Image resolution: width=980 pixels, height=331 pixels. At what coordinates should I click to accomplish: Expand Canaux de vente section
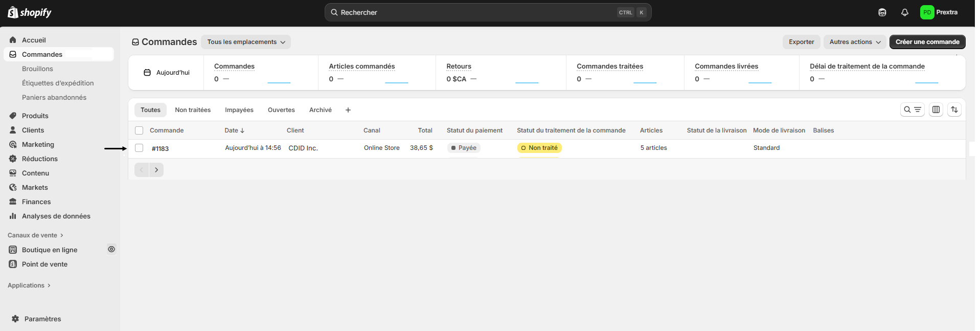35,235
